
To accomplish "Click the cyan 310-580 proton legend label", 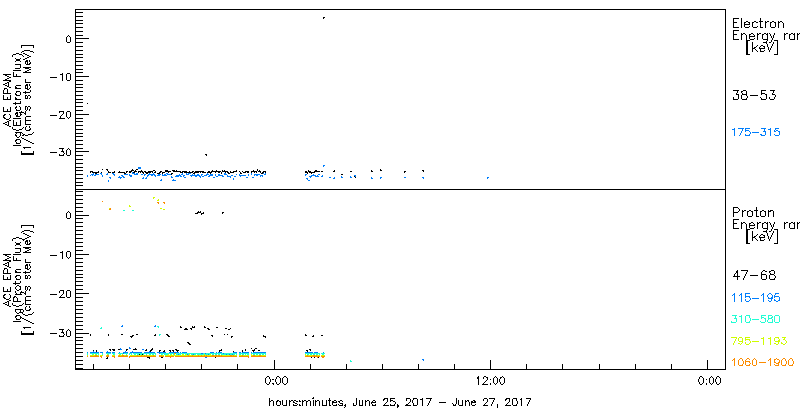I will pyautogui.click(x=756, y=319).
